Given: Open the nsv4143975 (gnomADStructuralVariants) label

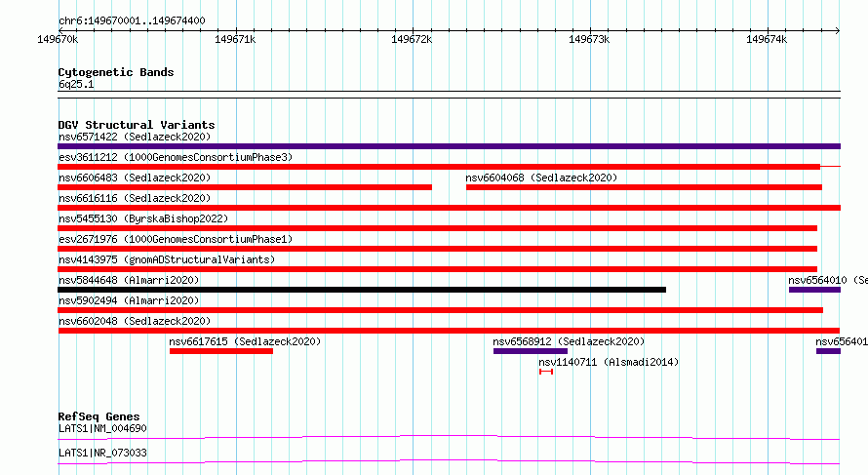Looking at the screenshot, I should point(167,259).
